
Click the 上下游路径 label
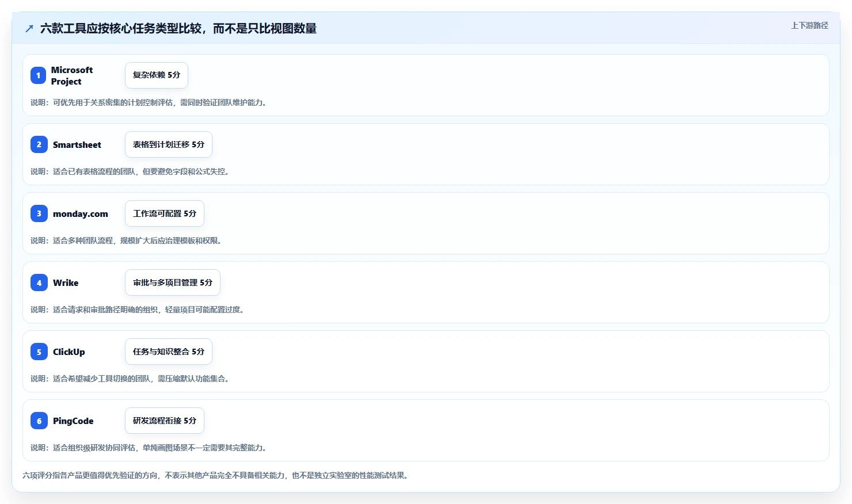809,25
